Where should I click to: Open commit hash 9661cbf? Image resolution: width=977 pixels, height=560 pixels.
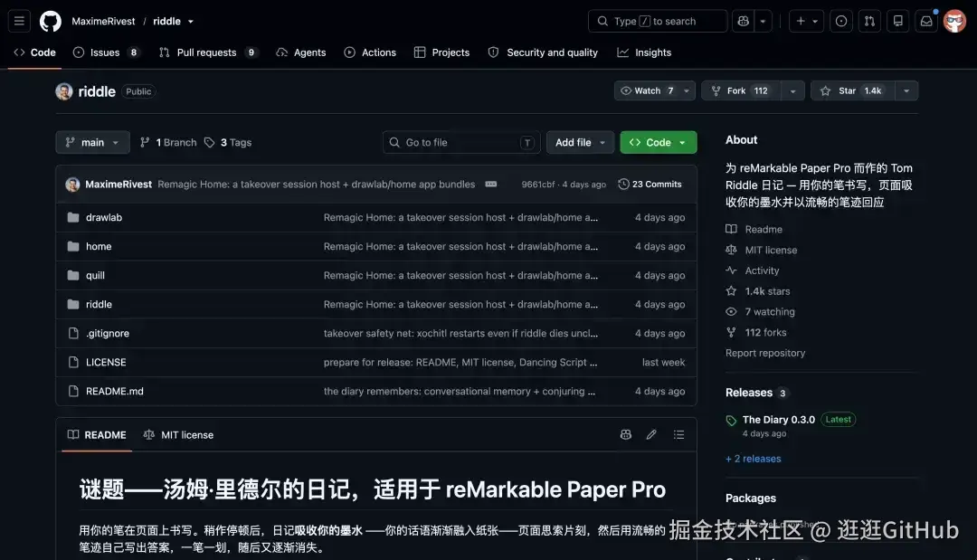tap(537, 185)
